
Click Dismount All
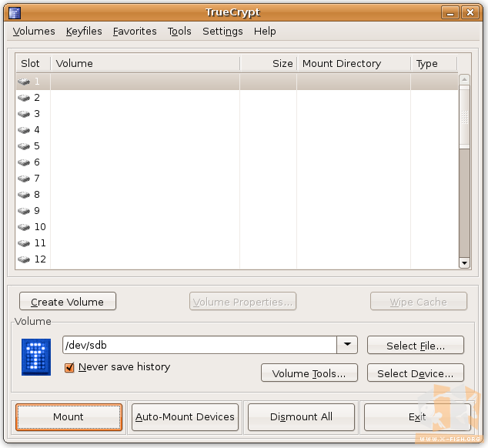click(x=301, y=417)
